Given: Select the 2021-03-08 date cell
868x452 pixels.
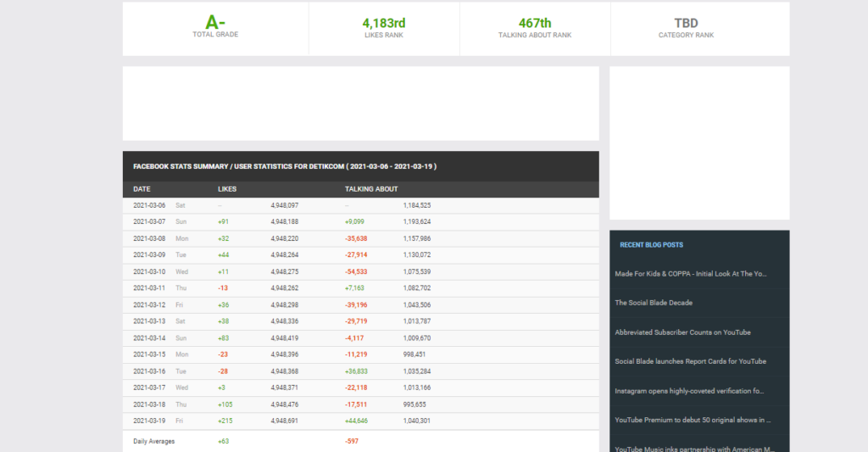Looking at the screenshot, I should [149, 239].
